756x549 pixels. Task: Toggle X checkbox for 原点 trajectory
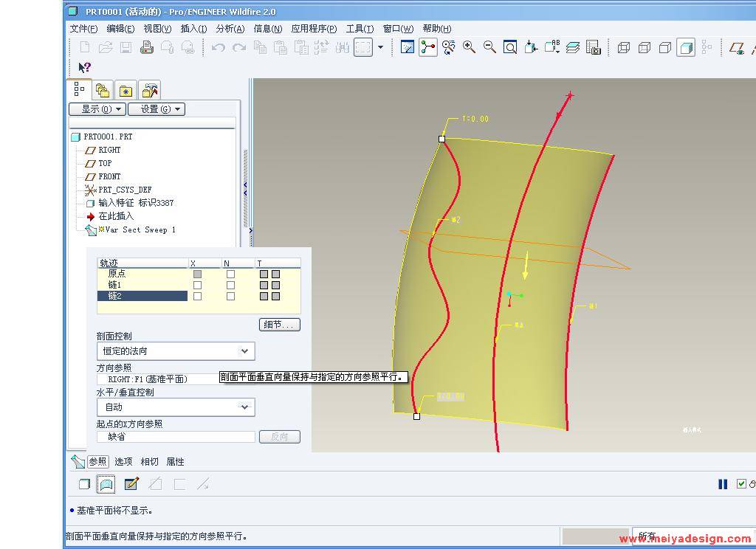[x=197, y=274]
